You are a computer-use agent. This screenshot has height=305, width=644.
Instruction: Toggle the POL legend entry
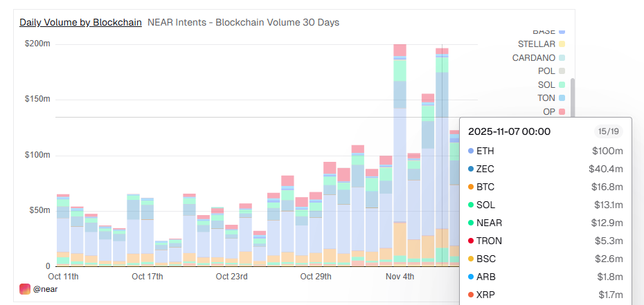coord(546,71)
